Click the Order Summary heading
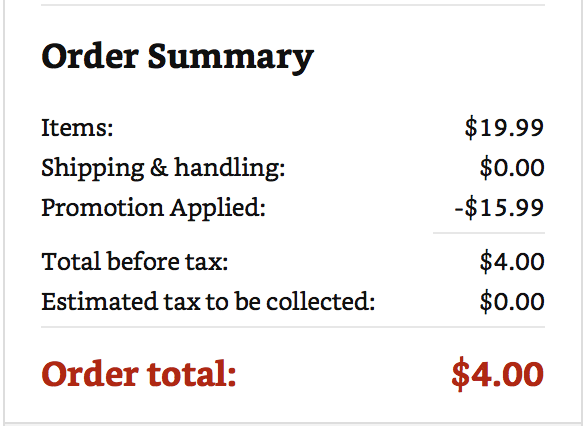 pyautogui.click(x=178, y=57)
